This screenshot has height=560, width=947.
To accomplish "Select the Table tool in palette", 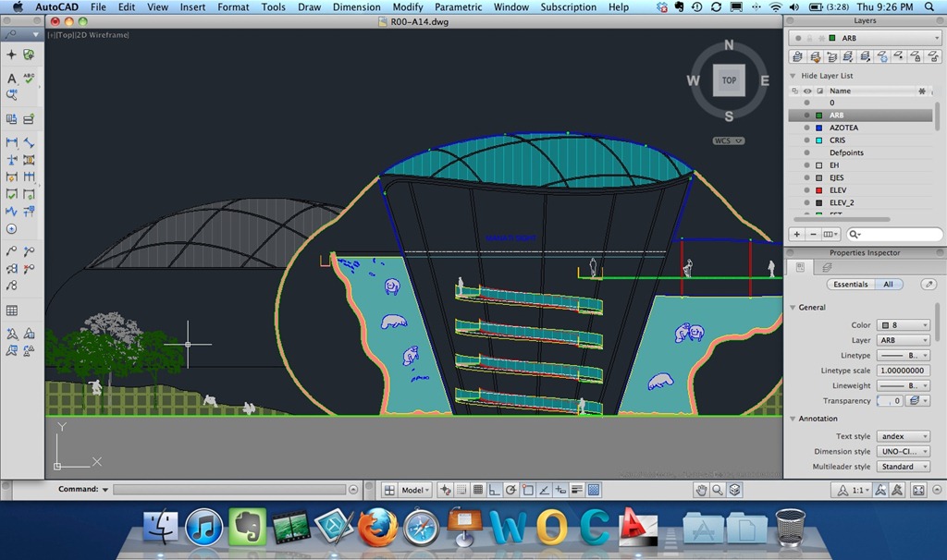I will tap(11, 311).
